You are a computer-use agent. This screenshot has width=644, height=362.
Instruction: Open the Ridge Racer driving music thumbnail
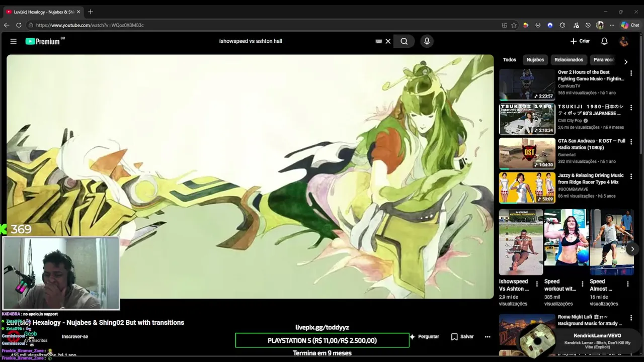pyautogui.click(x=527, y=188)
